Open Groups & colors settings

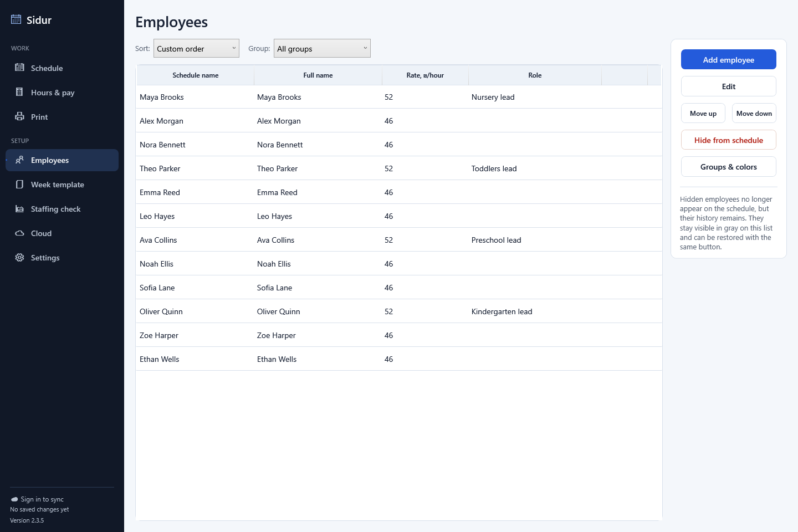click(728, 166)
